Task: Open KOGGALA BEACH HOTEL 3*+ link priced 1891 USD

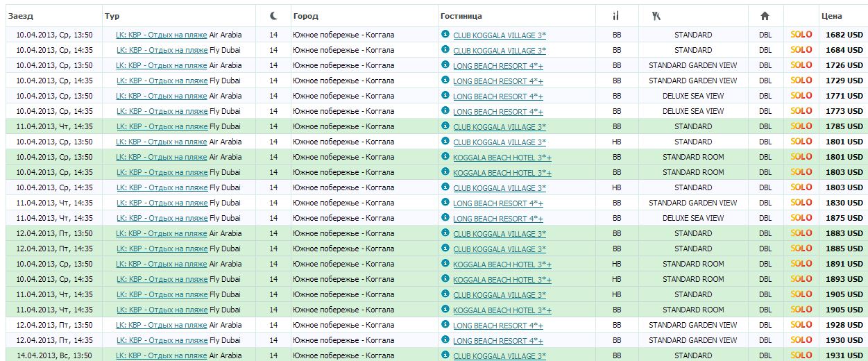Action: click(502, 265)
